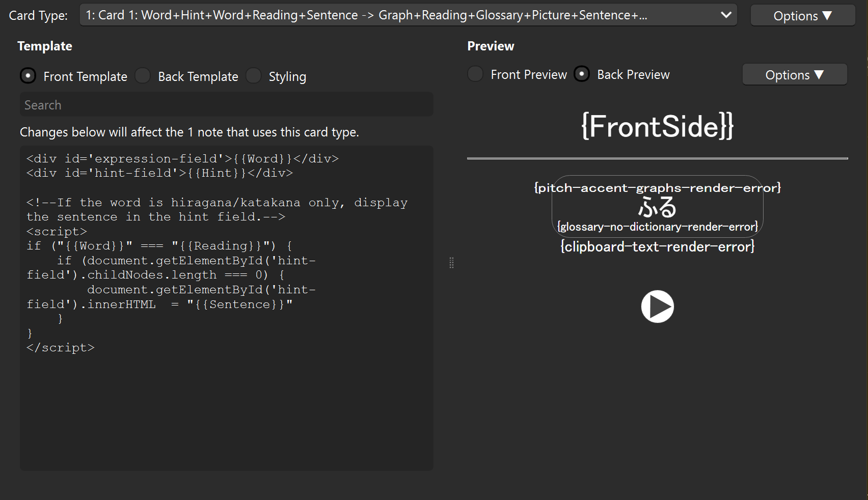
Task: Switch to the Styling view
Action: tap(254, 75)
